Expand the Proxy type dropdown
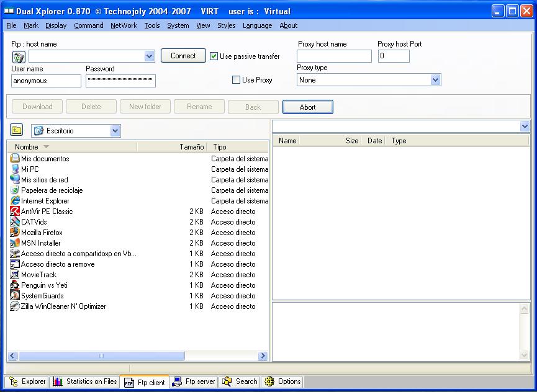This screenshot has height=392, width=537. coord(435,80)
